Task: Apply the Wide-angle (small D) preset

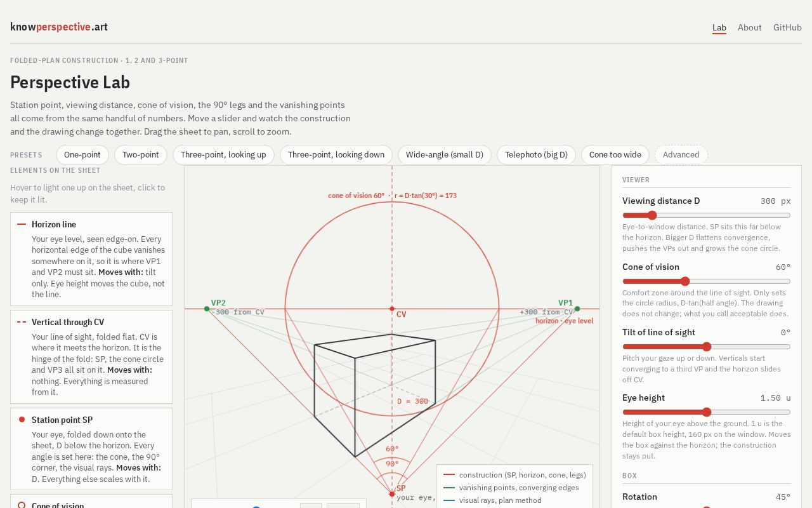Action: pyautogui.click(x=445, y=155)
